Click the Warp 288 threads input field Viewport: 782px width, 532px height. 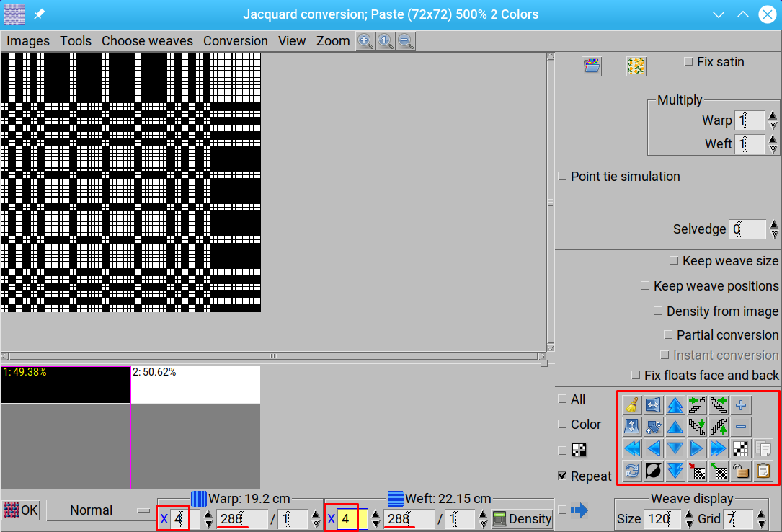(242, 519)
